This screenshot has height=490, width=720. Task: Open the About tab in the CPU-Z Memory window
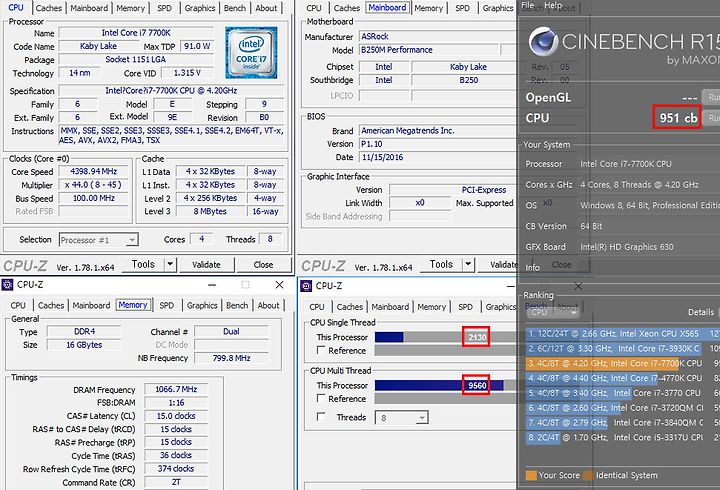click(x=268, y=305)
